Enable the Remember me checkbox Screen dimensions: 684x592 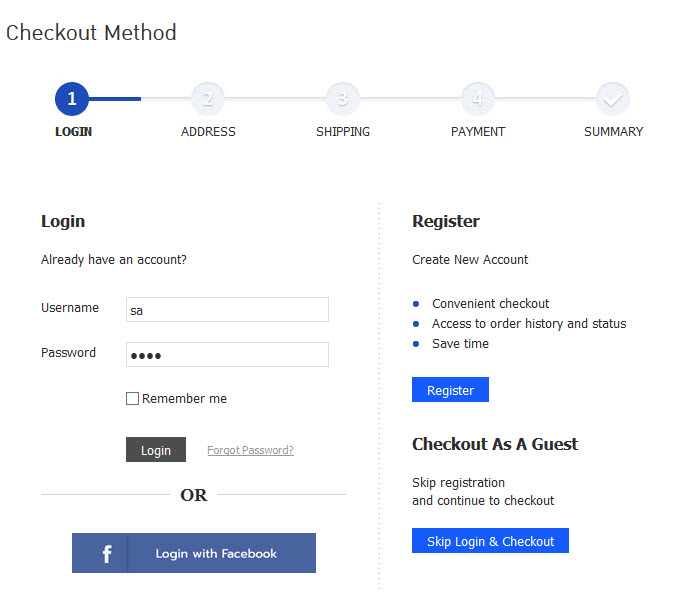132,399
